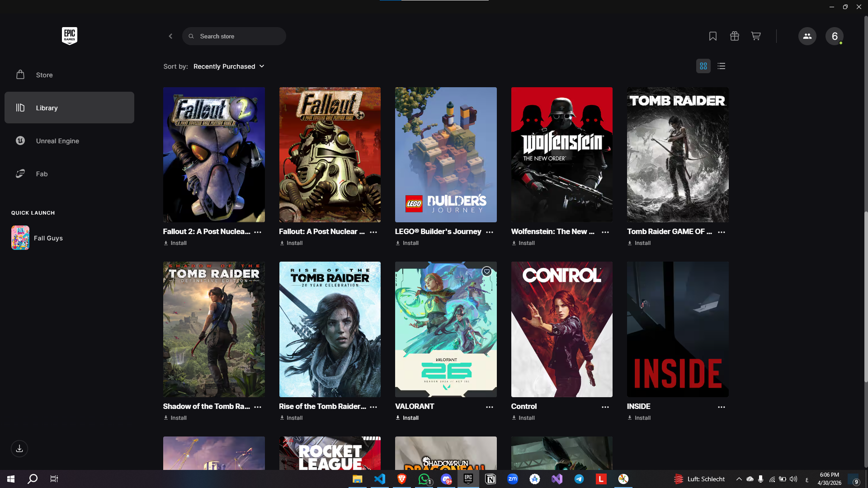Install Wolfenstein: The New Order
868x488 pixels.
(523, 243)
